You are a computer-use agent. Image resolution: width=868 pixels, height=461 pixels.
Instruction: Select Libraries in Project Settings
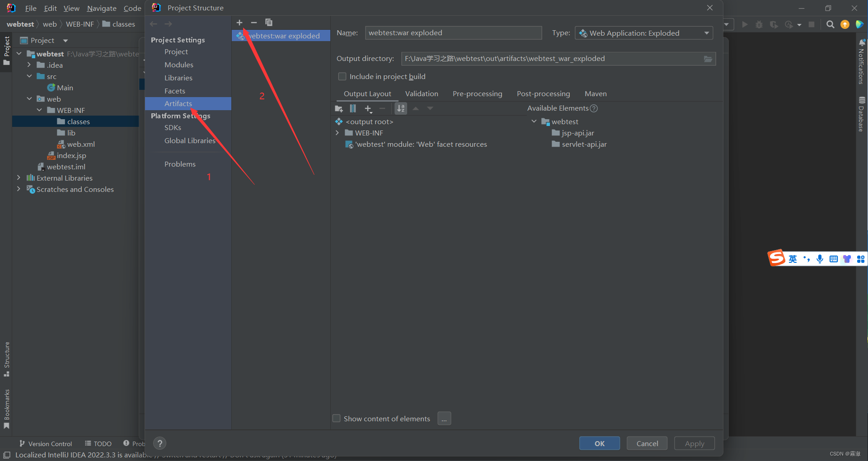tap(178, 78)
